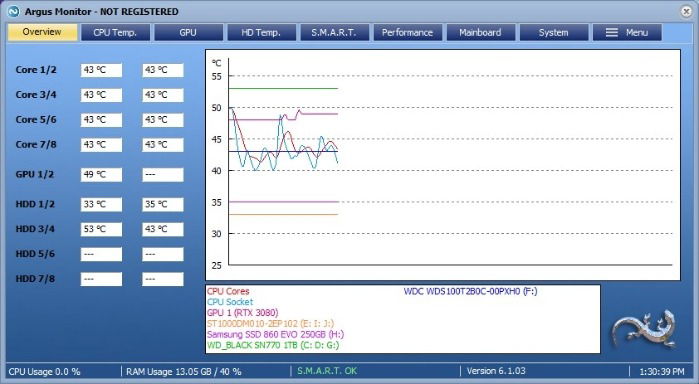The image size is (699, 384).
Task: Click the S.M.A.R.T. OK status text
Action: 327,371
